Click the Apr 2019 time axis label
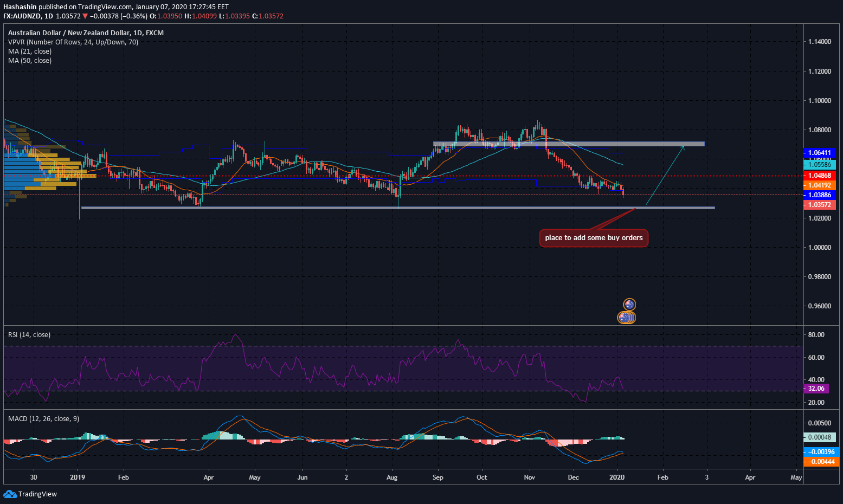The image size is (843, 504). (x=208, y=477)
